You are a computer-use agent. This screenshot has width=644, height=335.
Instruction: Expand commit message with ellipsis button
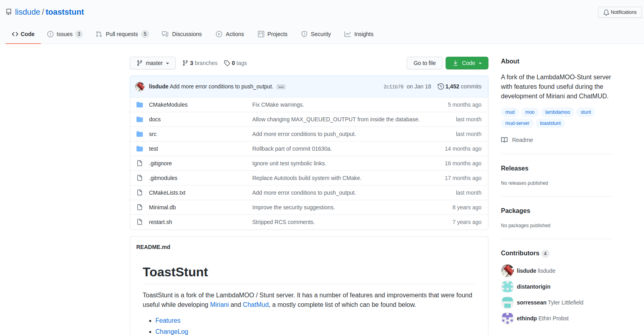point(281,87)
